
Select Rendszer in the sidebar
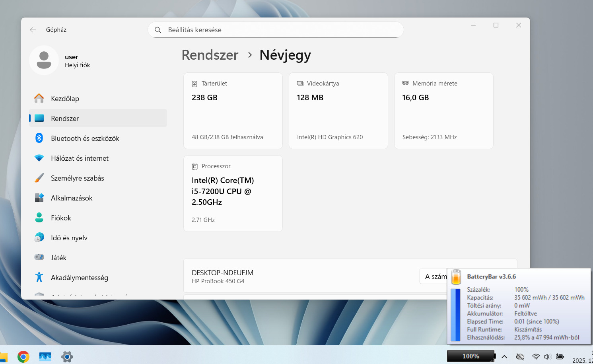(98, 118)
